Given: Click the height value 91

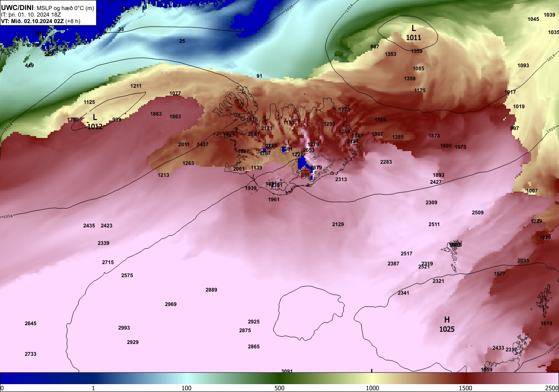Looking at the screenshot, I should pos(259,76).
